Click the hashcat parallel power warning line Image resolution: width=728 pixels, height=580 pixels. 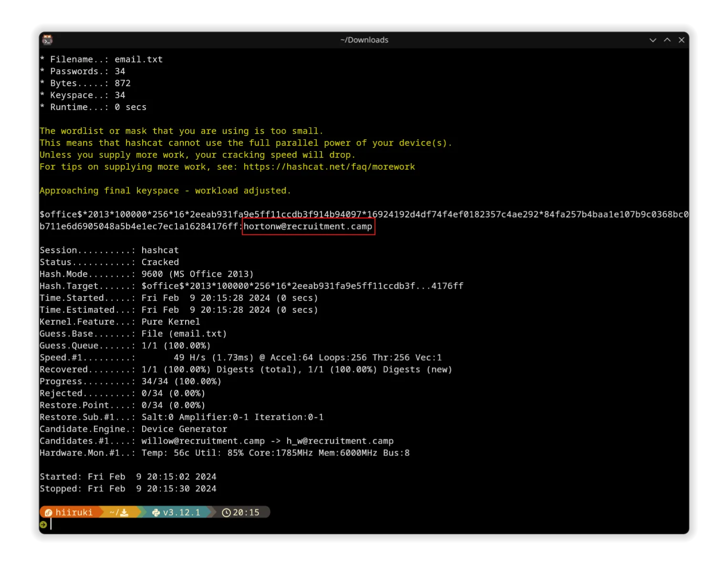[246, 143]
